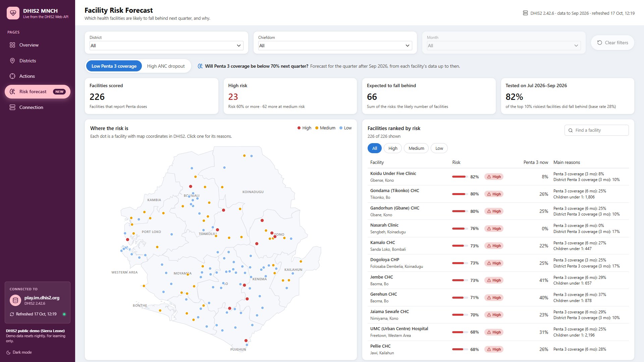Open the Overview page
Screen dimensions: 644x362
pos(38,45)
